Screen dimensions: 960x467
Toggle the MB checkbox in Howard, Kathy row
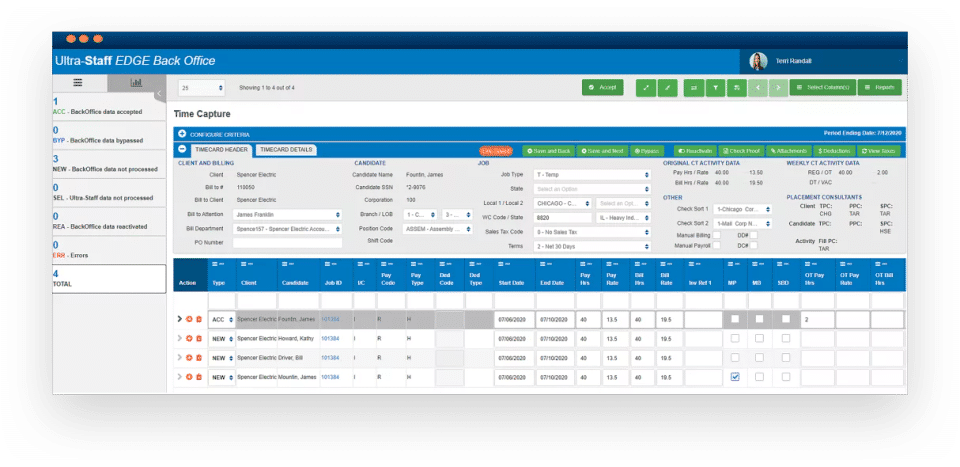759,338
